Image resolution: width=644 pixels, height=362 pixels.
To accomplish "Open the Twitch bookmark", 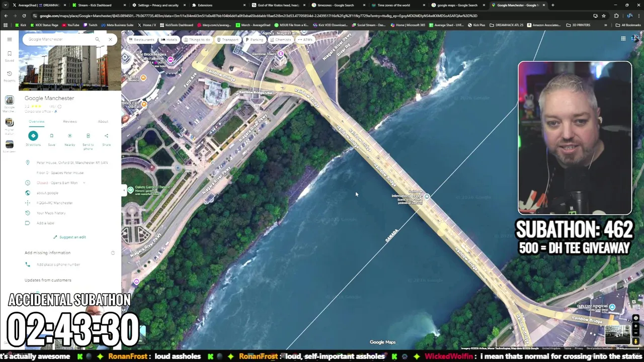I will pos(91,25).
